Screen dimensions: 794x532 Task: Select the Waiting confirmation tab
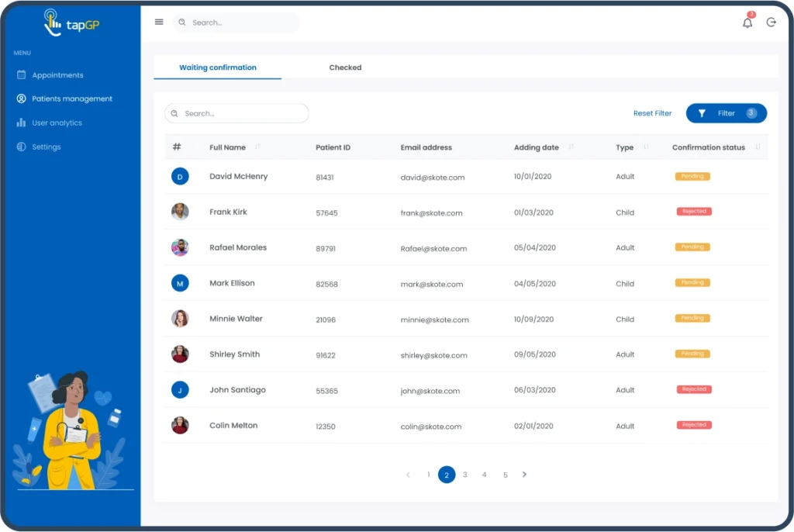[218, 67]
